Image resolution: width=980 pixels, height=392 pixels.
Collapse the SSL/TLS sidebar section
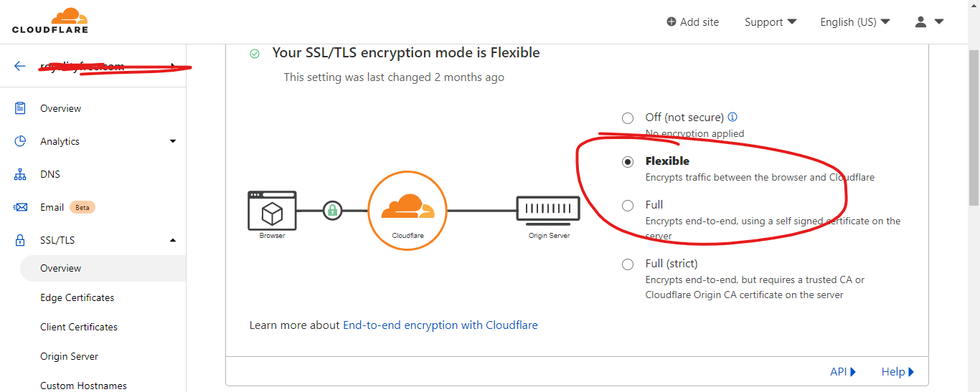[x=173, y=240]
